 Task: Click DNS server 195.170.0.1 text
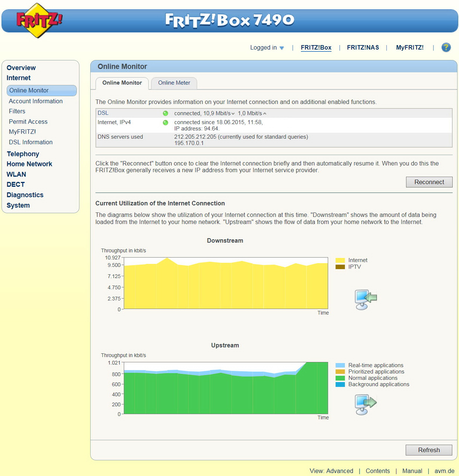(x=189, y=143)
